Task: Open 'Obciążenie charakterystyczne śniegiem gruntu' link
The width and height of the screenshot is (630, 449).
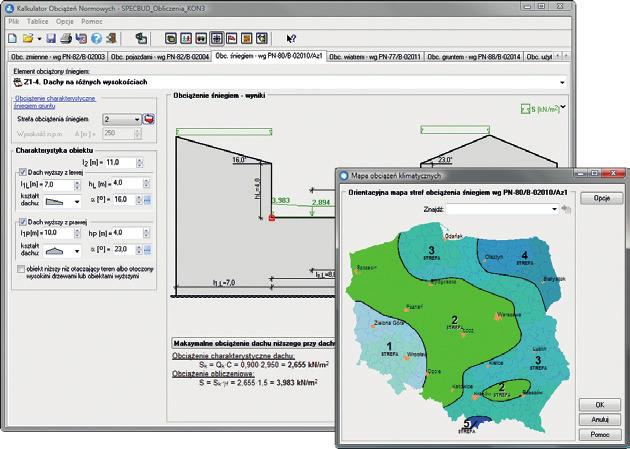Action: click(55, 102)
